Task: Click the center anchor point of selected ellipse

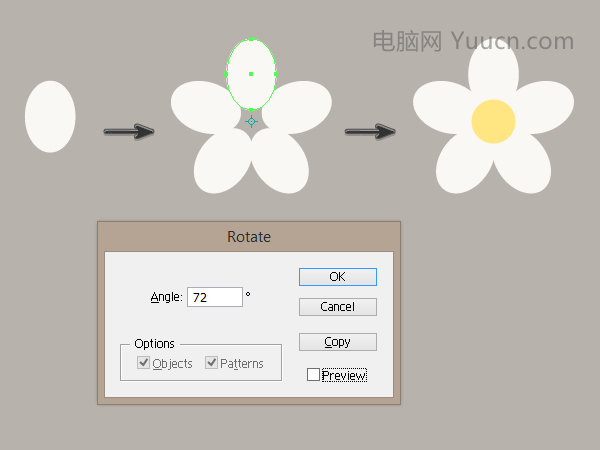Action: [x=251, y=74]
